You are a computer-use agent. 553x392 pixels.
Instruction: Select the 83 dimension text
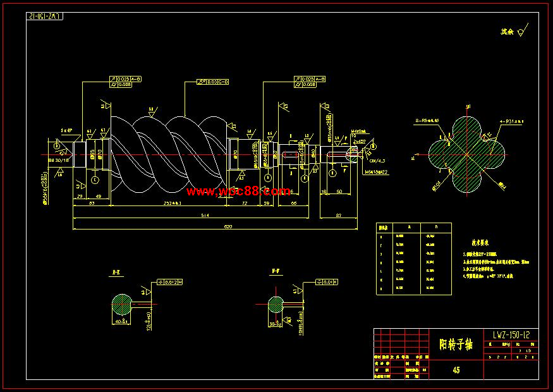pos(92,203)
